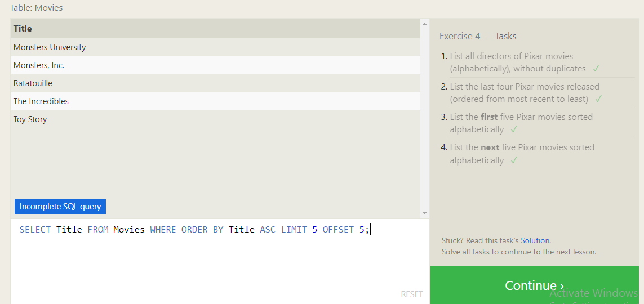Click task 4 about next five movies
Image resolution: width=644 pixels, height=304 pixels.
pos(522,154)
